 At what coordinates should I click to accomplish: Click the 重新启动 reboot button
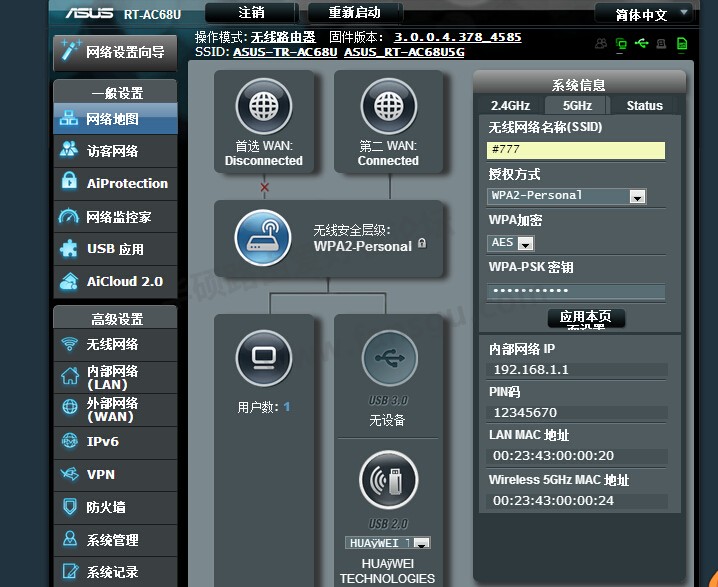click(x=354, y=12)
